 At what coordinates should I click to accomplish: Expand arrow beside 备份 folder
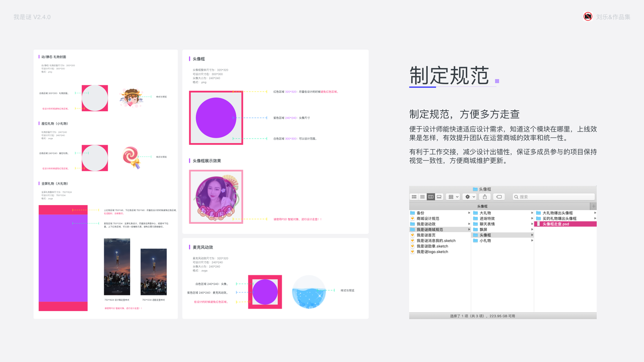pos(469,213)
